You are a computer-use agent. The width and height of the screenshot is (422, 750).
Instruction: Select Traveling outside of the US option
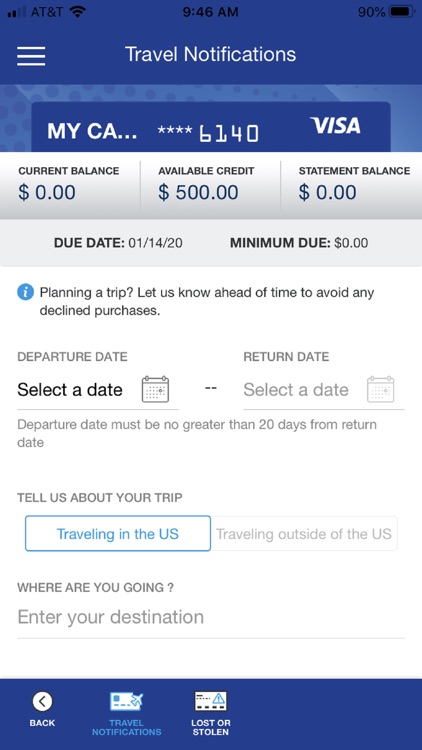pos(304,533)
